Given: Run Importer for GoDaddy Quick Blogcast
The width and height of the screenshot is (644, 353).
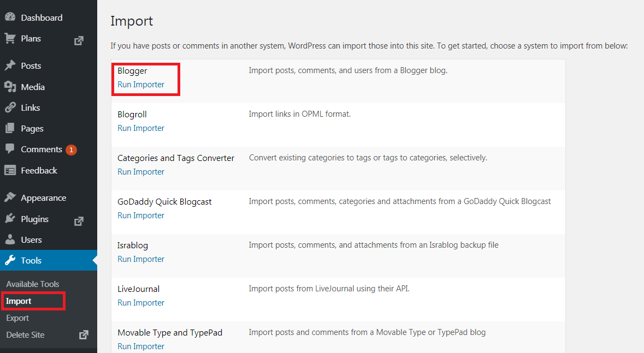Looking at the screenshot, I should point(141,216).
